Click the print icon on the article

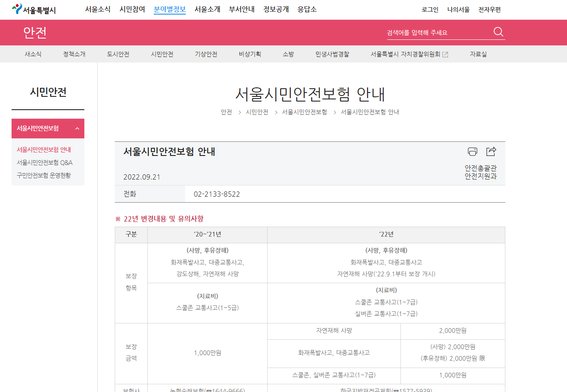(472, 151)
